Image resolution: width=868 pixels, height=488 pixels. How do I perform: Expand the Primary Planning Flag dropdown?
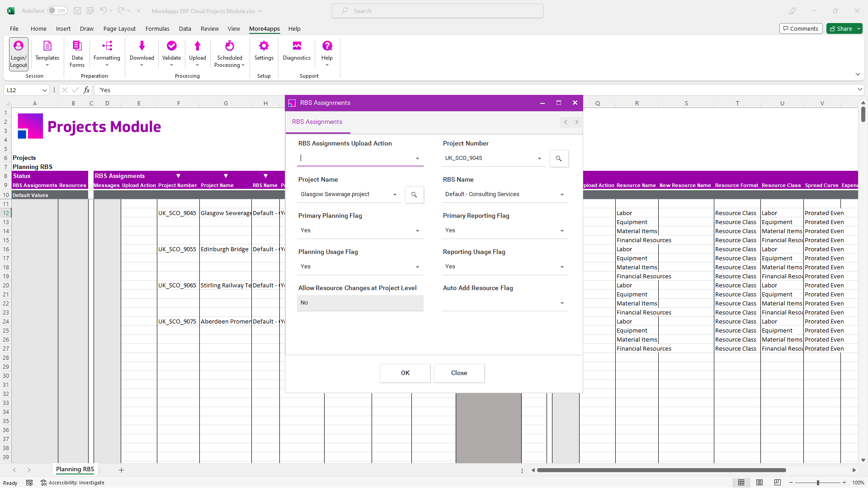pyautogui.click(x=417, y=230)
